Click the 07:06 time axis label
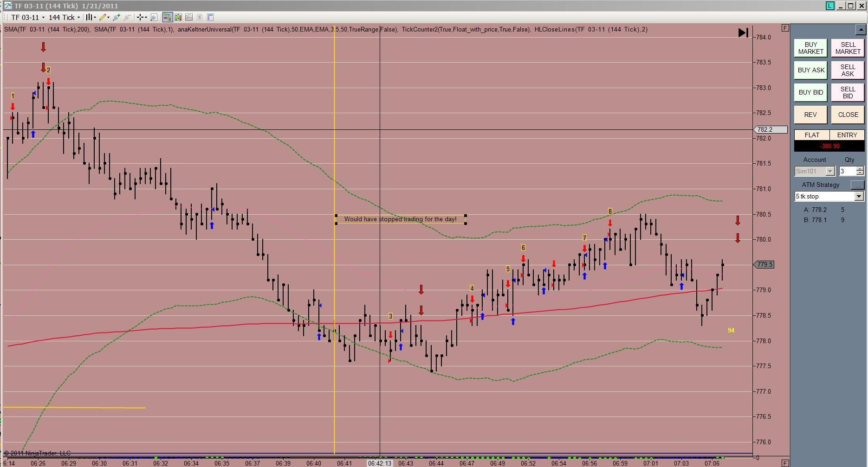Image resolution: width=868 pixels, height=467 pixels. 712,463
